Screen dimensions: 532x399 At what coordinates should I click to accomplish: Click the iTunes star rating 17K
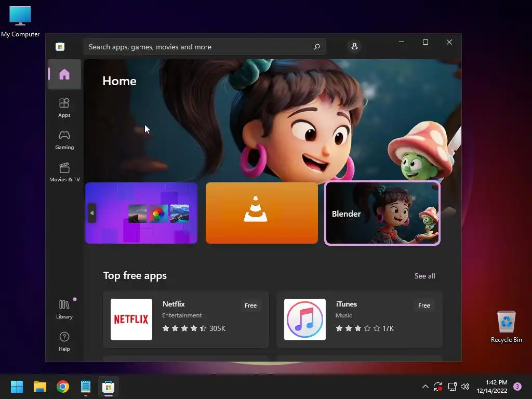point(364,328)
